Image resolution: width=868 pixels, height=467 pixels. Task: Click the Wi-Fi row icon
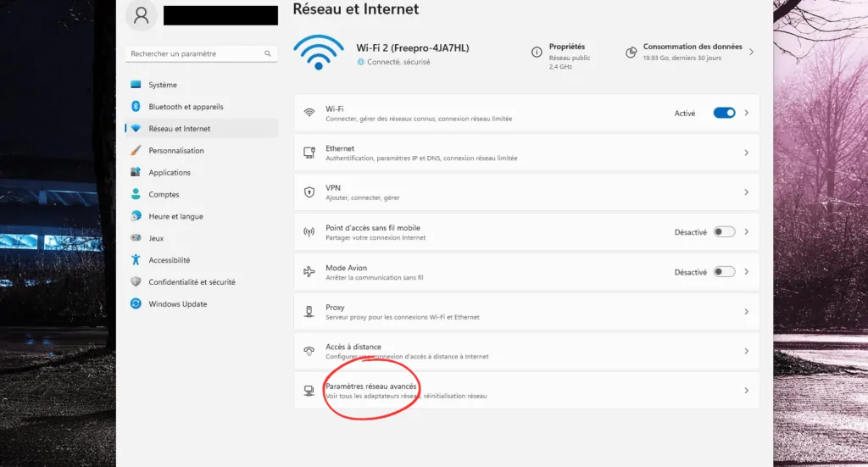click(x=309, y=113)
